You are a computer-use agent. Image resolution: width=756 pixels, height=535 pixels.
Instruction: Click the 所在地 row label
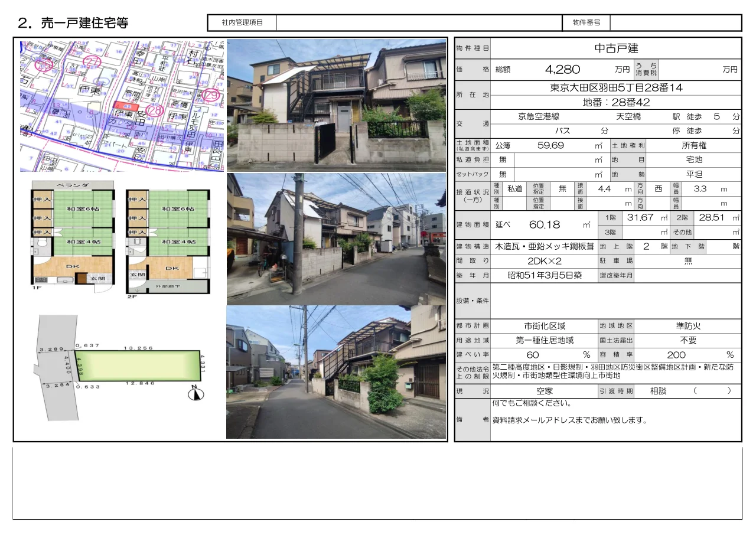(x=472, y=95)
